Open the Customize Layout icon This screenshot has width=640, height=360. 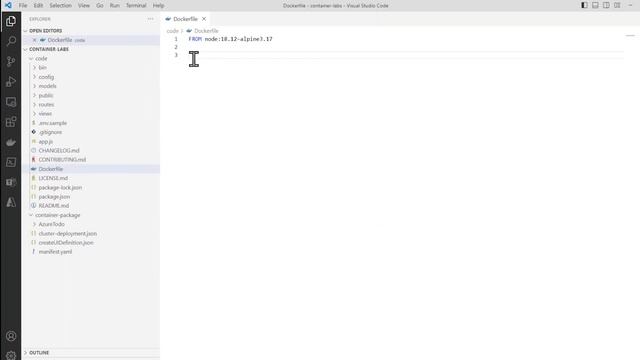click(x=617, y=5)
